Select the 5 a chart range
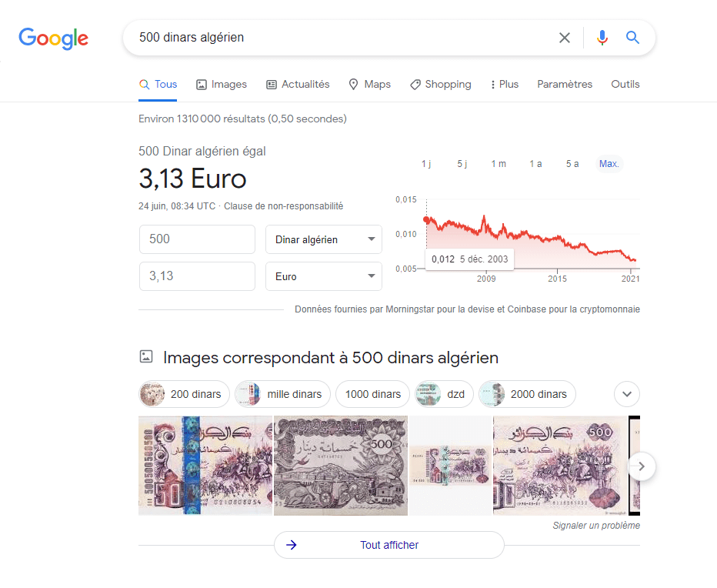This screenshot has height=588, width=717. click(x=572, y=164)
